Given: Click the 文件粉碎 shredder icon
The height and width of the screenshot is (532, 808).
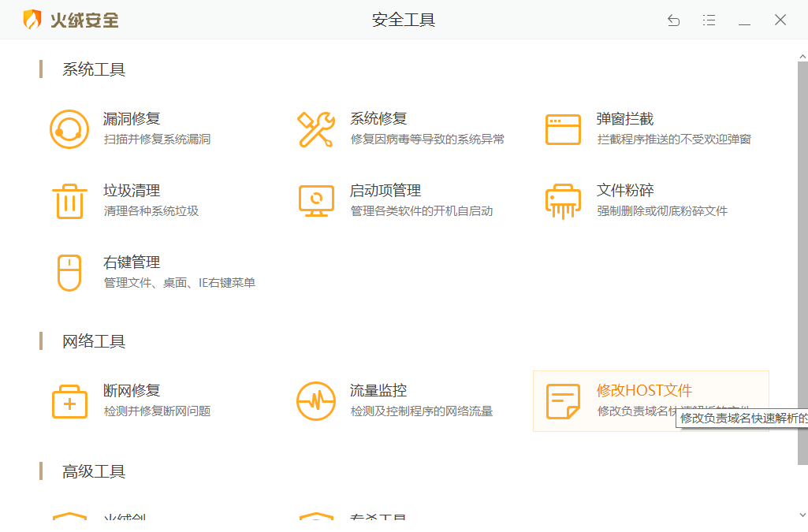Looking at the screenshot, I should click(x=563, y=201).
